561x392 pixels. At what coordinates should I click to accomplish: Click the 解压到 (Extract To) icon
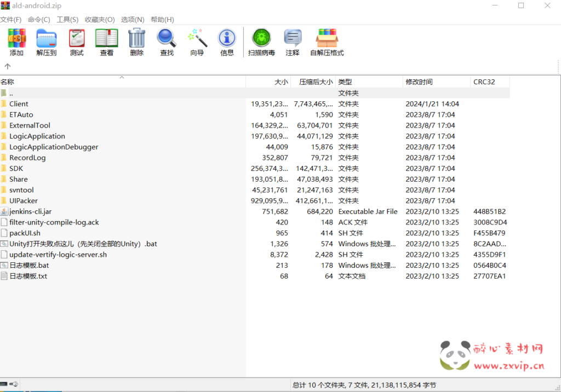[47, 42]
